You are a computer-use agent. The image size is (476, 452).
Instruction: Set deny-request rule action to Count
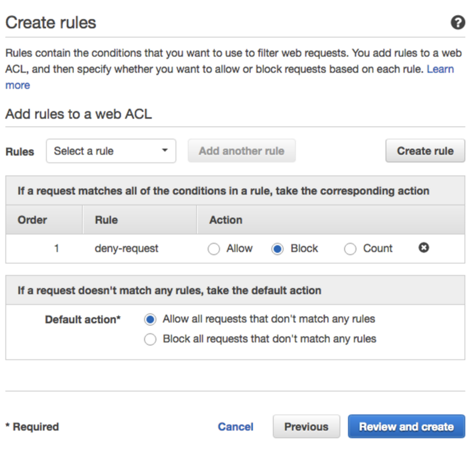click(x=350, y=249)
